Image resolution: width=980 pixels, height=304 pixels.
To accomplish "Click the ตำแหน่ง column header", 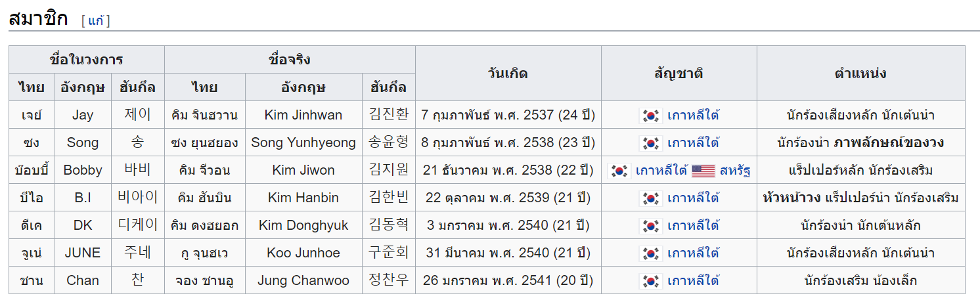I will pos(860,73).
